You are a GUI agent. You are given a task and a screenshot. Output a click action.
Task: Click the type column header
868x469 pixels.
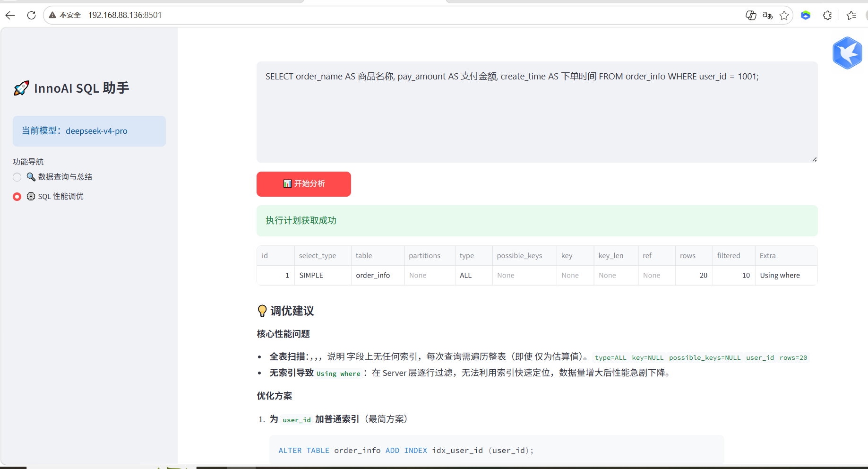[x=473, y=256]
